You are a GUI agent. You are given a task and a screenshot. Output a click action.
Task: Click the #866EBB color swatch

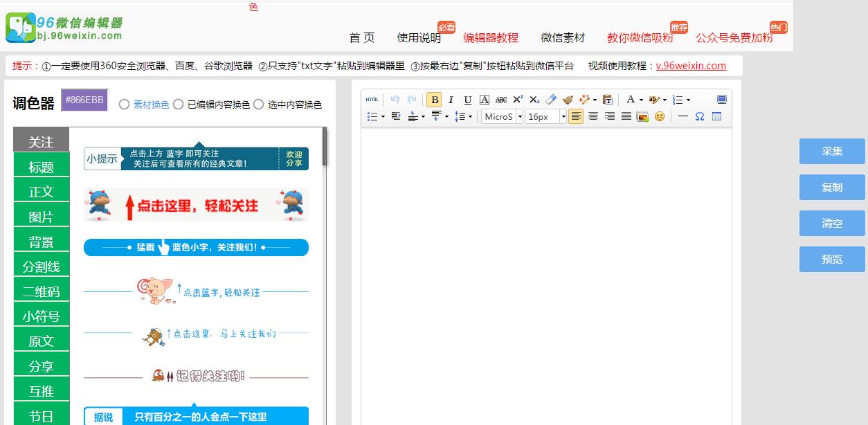[x=84, y=100]
